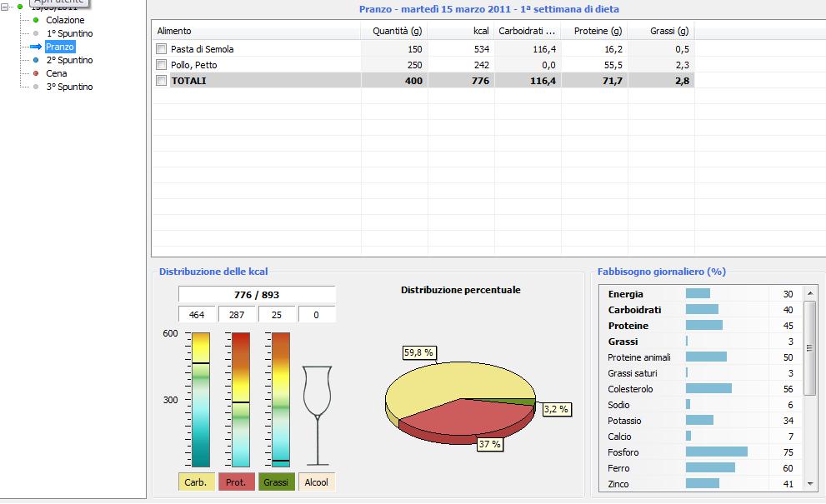Image resolution: width=826 pixels, height=504 pixels.
Task: Click the blue arrow icon beside Pranzo
Action: 36,47
